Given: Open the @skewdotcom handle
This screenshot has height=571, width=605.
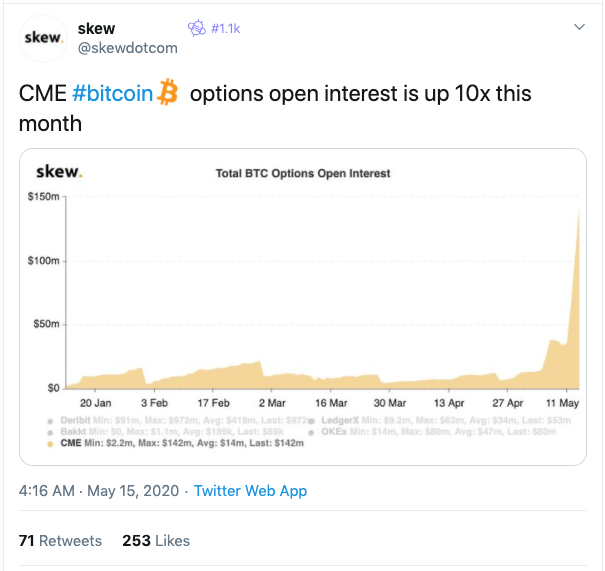Looking at the screenshot, I should coord(128,48).
